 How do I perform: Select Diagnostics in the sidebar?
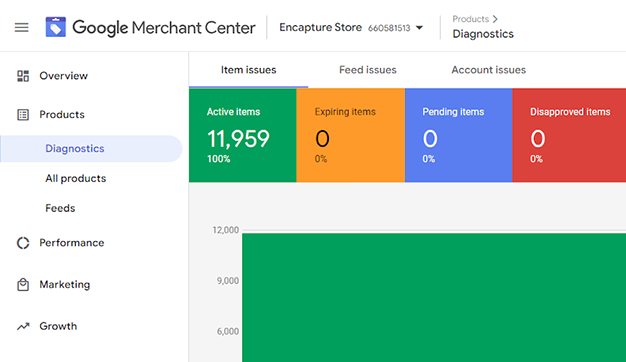pyautogui.click(x=91, y=148)
